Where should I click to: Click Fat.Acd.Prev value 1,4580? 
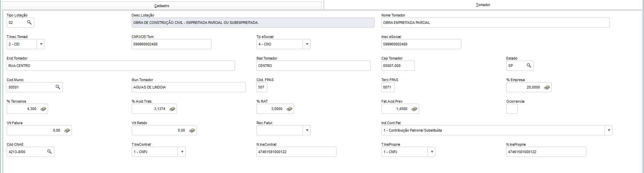(x=402, y=109)
